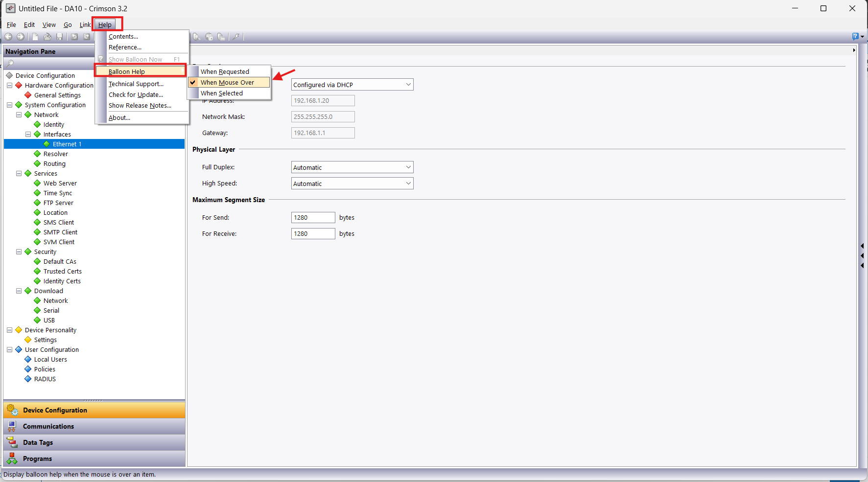Choose When Selected balloon help mode
This screenshot has width=868, height=482.
pyautogui.click(x=222, y=93)
